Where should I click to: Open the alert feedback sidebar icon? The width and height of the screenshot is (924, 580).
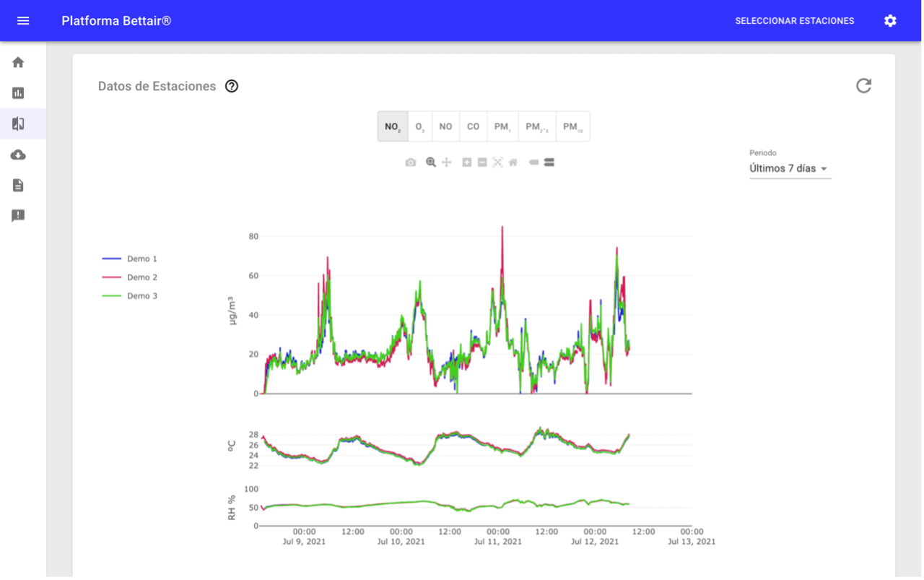(18, 216)
